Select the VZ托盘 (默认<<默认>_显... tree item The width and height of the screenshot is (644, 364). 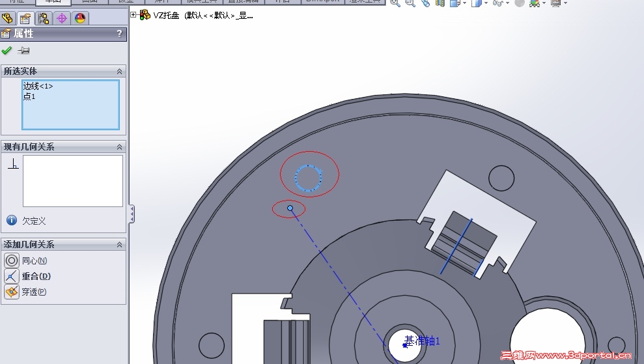[203, 16]
